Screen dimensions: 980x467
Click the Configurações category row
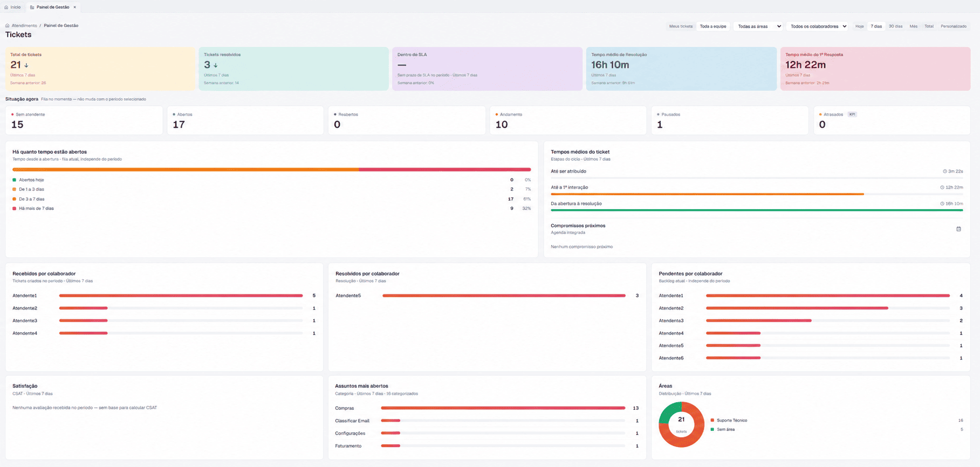tap(487, 434)
